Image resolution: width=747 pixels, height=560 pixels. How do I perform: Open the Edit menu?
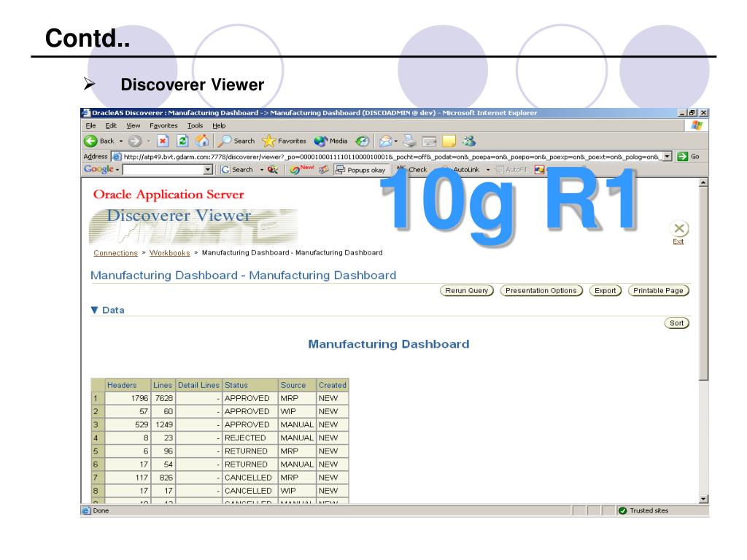[111, 125]
